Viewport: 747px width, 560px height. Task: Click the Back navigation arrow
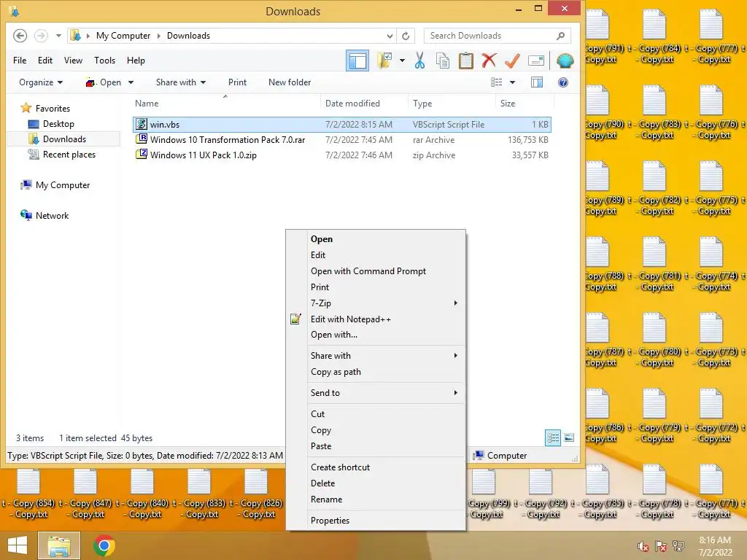20,36
